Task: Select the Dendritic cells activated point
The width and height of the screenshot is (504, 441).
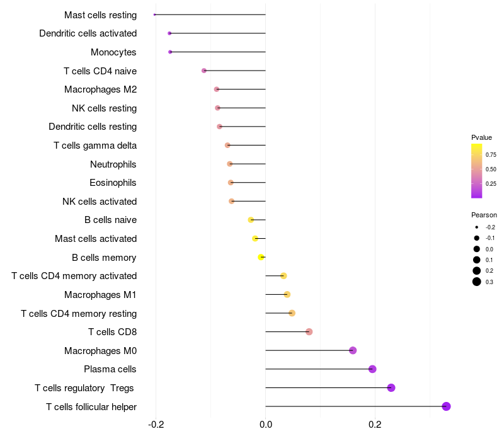Action: pyautogui.click(x=169, y=33)
